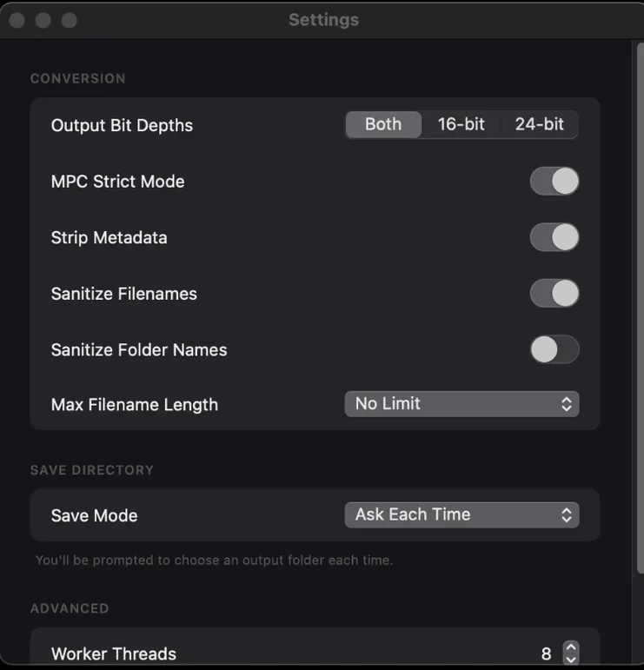
Task: Click the vertical scrollbar on the right
Action: [639, 304]
